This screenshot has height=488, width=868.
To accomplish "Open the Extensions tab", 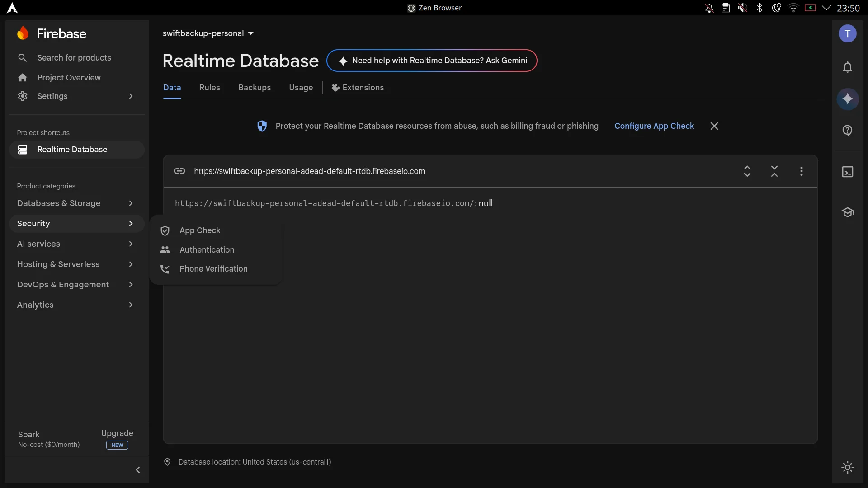I will click(x=358, y=88).
